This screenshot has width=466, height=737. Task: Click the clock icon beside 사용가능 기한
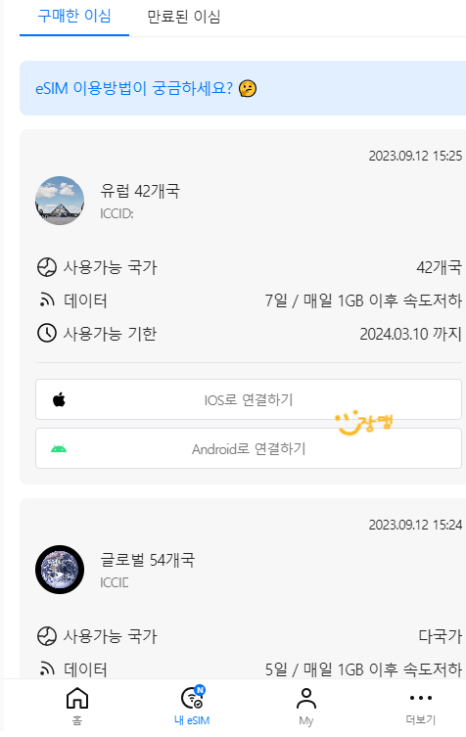point(47,333)
